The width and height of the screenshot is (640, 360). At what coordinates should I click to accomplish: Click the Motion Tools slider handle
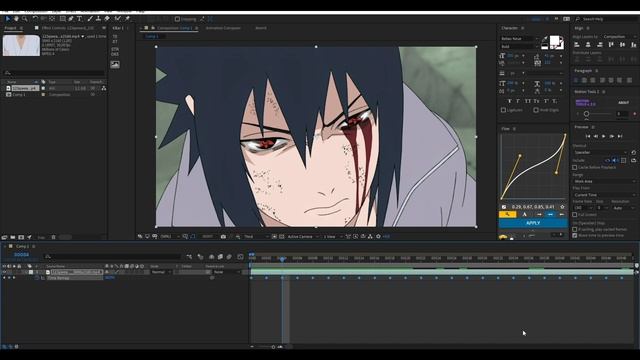tap(586, 114)
